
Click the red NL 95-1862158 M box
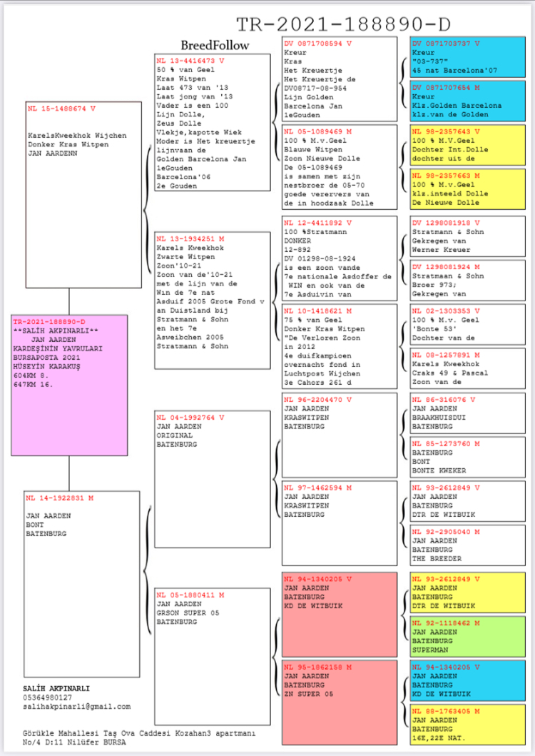coord(340,702)
